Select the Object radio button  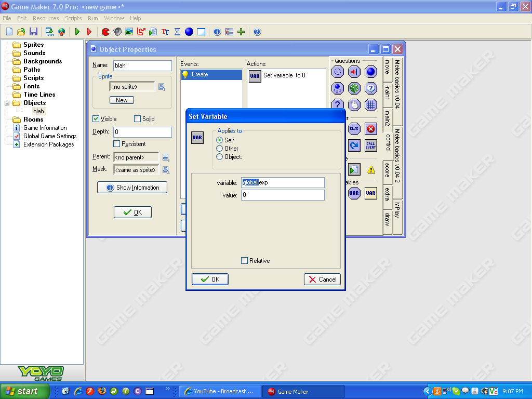(220, 157)
